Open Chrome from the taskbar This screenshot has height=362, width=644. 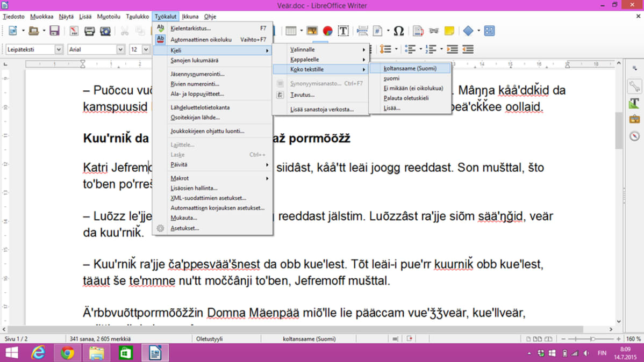(67, 353)
